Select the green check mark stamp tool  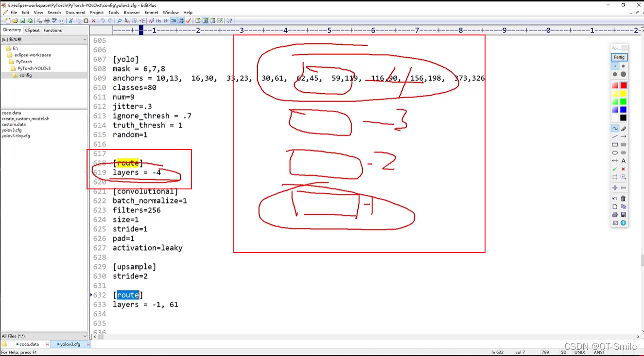[x=615, y=169]
